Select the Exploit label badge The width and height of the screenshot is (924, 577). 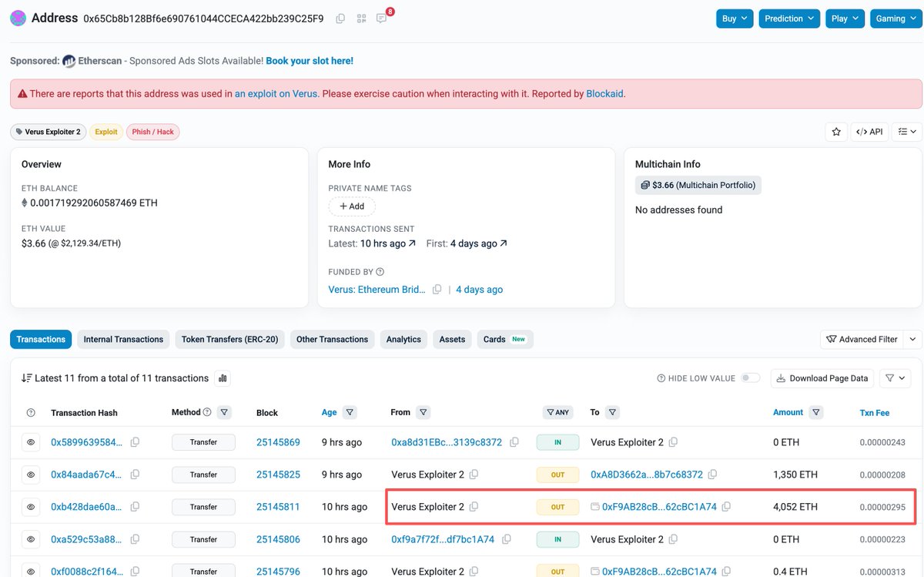106,132
